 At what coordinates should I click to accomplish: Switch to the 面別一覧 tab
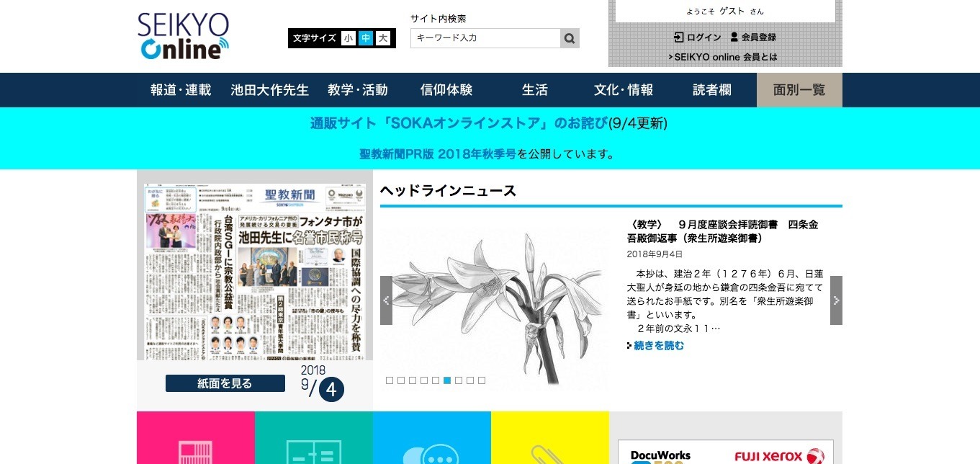[799, 90]
